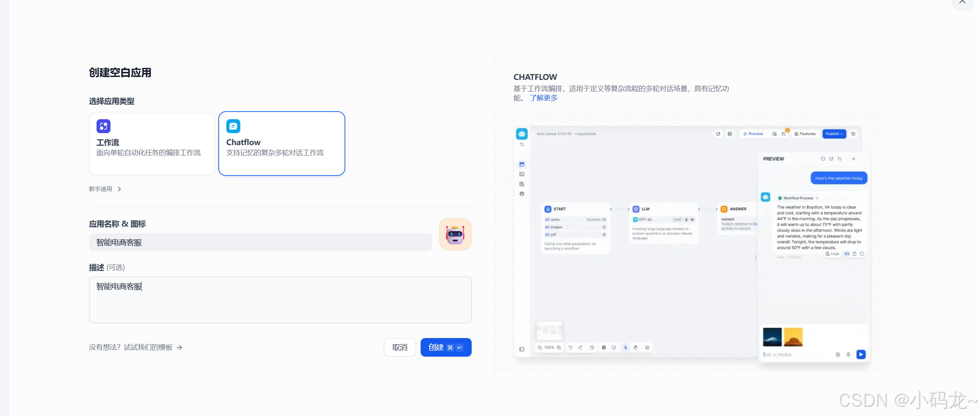This screenshot has width=980, height=416.
Task: Click the purple 工作流 icon
Action: 104,126
